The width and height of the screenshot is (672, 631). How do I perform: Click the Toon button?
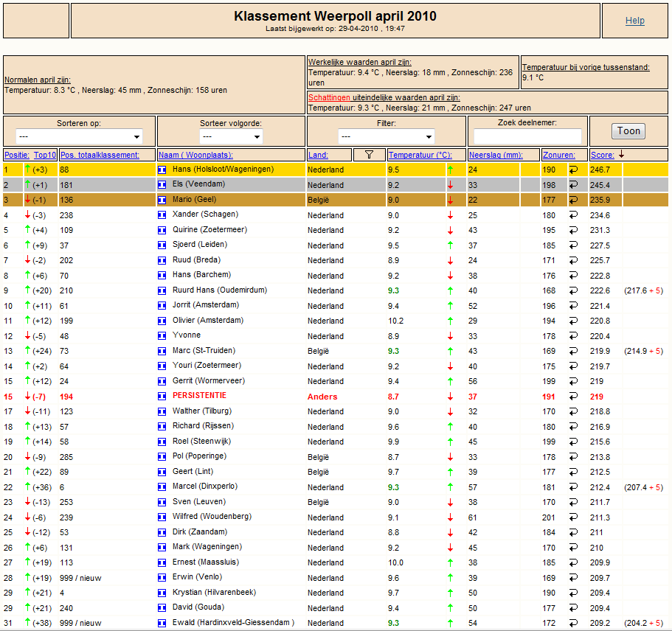click(628, 131)
